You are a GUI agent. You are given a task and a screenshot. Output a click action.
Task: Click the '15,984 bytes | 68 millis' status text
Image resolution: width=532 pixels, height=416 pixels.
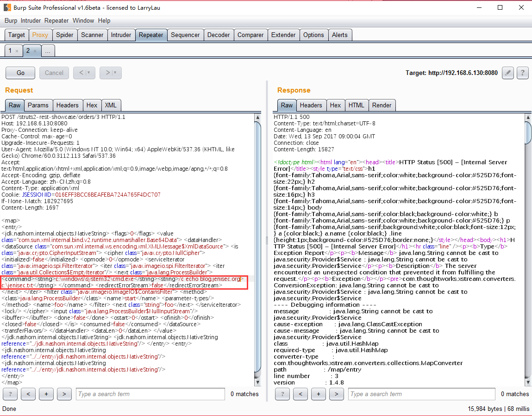click(x=498, y=409)
